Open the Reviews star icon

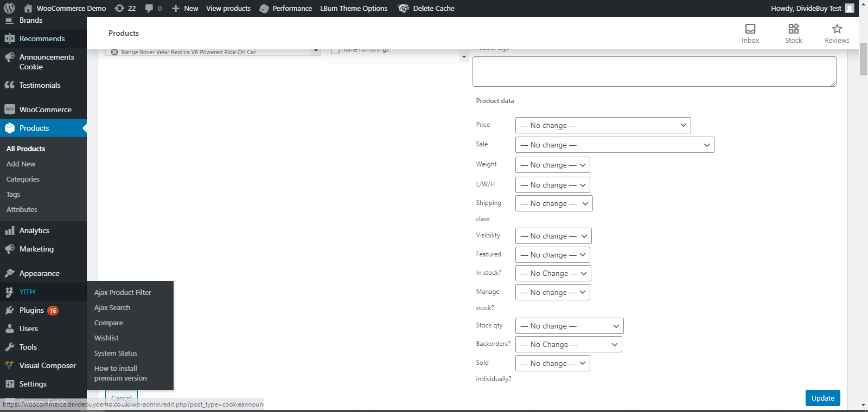(x=837, y=29)
